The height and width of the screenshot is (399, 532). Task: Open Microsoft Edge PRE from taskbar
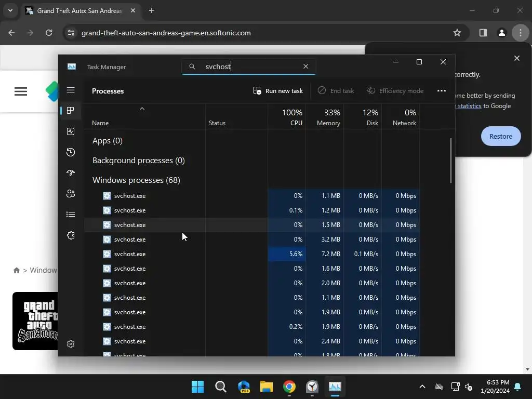[244, 387]
